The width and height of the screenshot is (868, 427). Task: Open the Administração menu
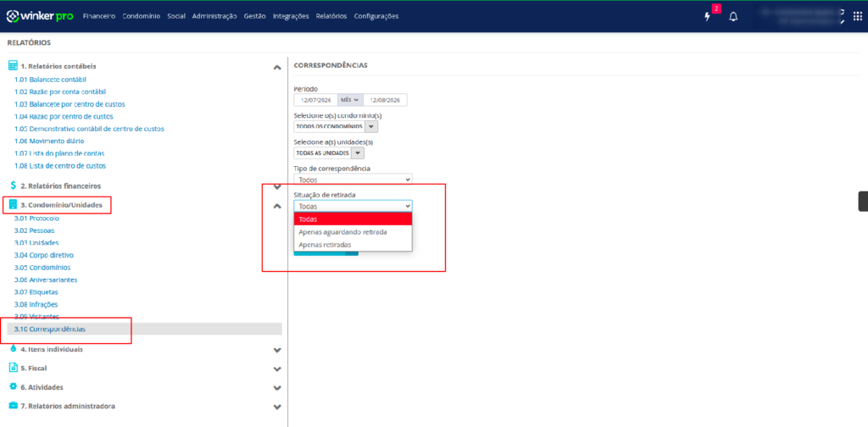(x=214, y=16)
